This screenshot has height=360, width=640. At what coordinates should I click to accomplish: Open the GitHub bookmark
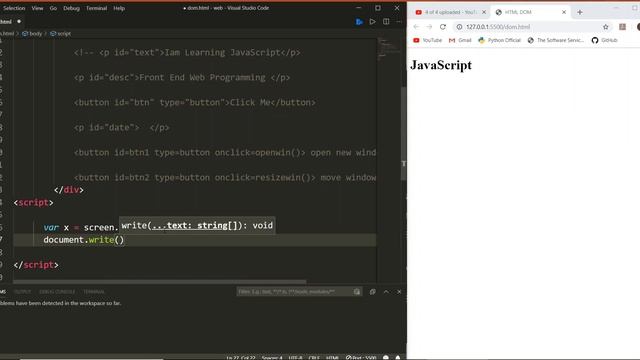[604, 40]
